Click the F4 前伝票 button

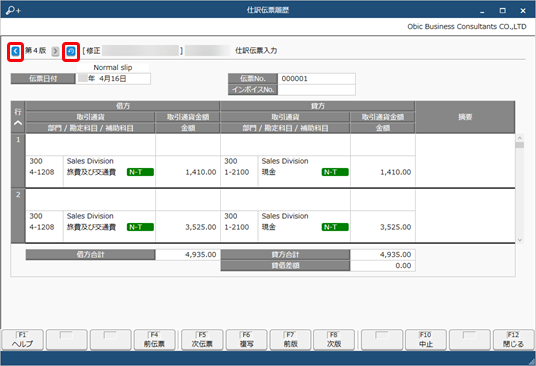click(155, 340)
